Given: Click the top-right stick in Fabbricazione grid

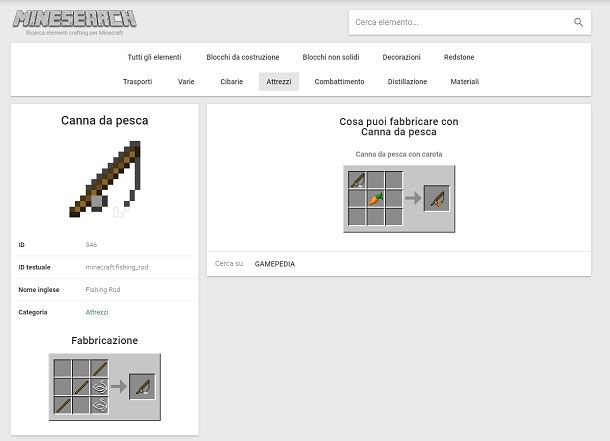Looking at the screenshot, I should pos(100,368).
